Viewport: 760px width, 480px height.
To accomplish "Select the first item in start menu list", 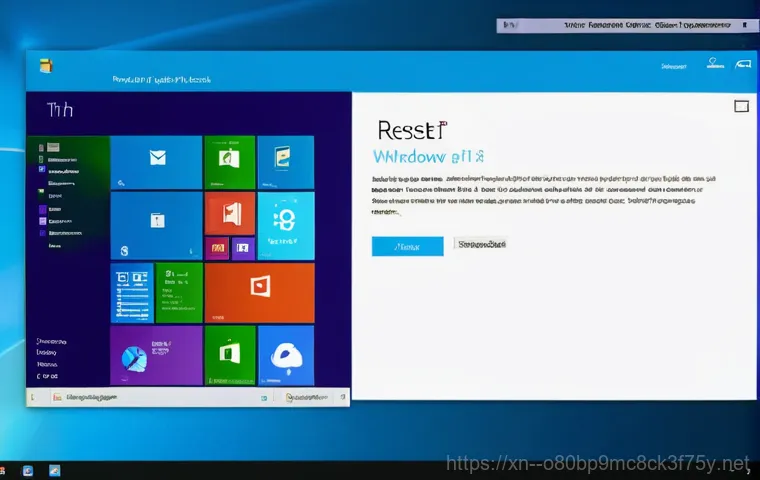I will pos(56,147).
